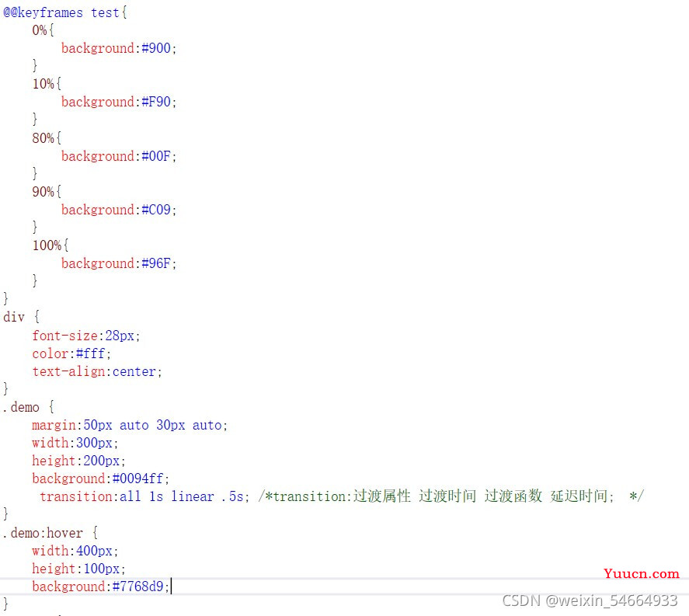This screenshot has width=689, height=616.
Task: Click 'background:#C09;' declaration
Action: (119, 210)
